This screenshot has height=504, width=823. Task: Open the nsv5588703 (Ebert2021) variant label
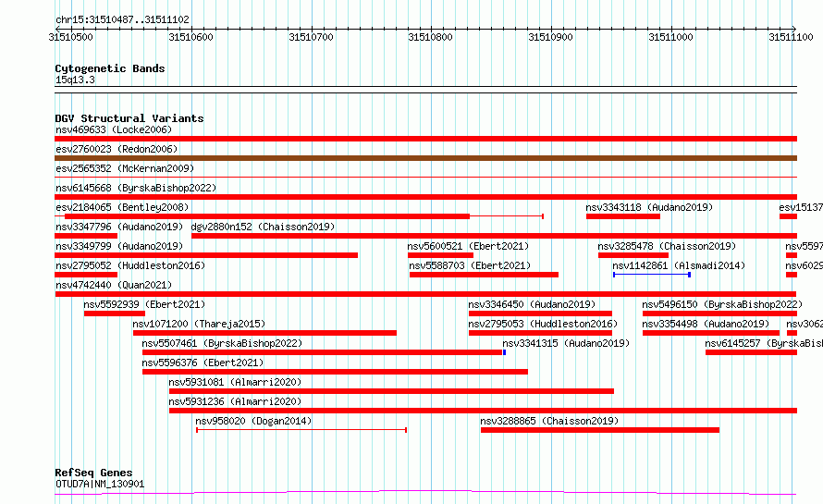pos(470,265)
